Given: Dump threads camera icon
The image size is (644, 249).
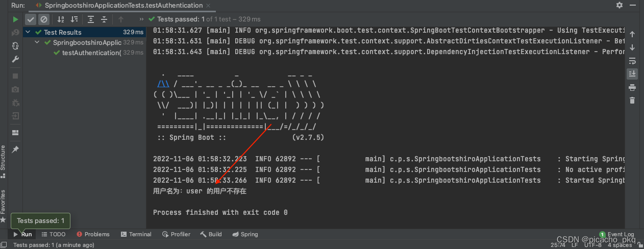Looking at the screenshot, I should 15,89.
